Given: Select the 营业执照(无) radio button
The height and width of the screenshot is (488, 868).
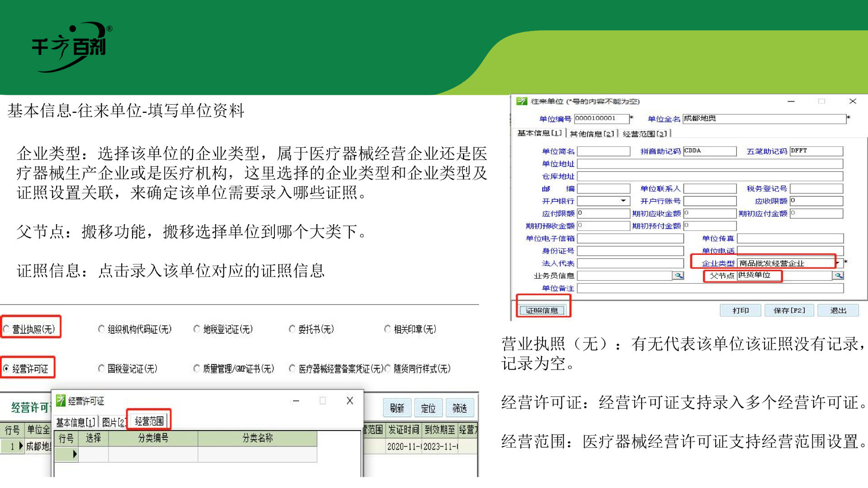Looking at the screenshot, I should (6, 329).
